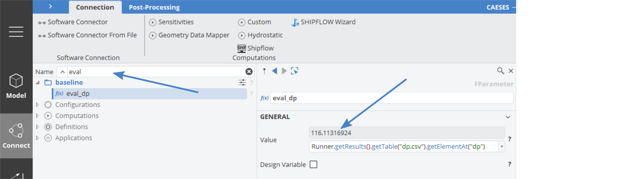Open the baseline settings sliders icon
This screenshot has height=179, width=644.
[242, 82]
